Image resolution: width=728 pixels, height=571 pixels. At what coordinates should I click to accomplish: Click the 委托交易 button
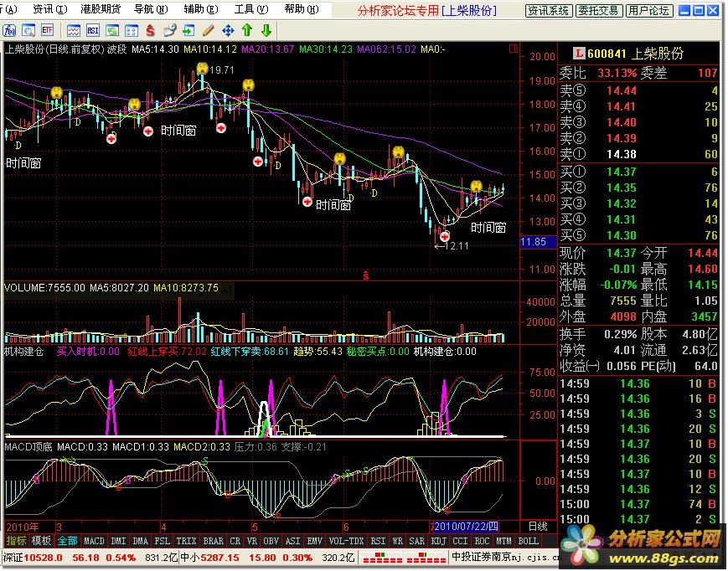point(598,11)
